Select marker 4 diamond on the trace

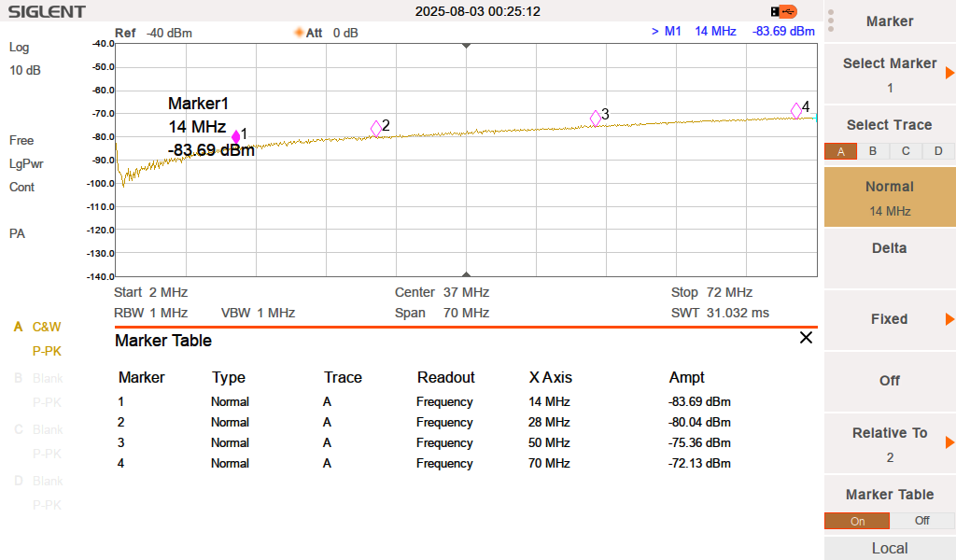tap(796, 110)
